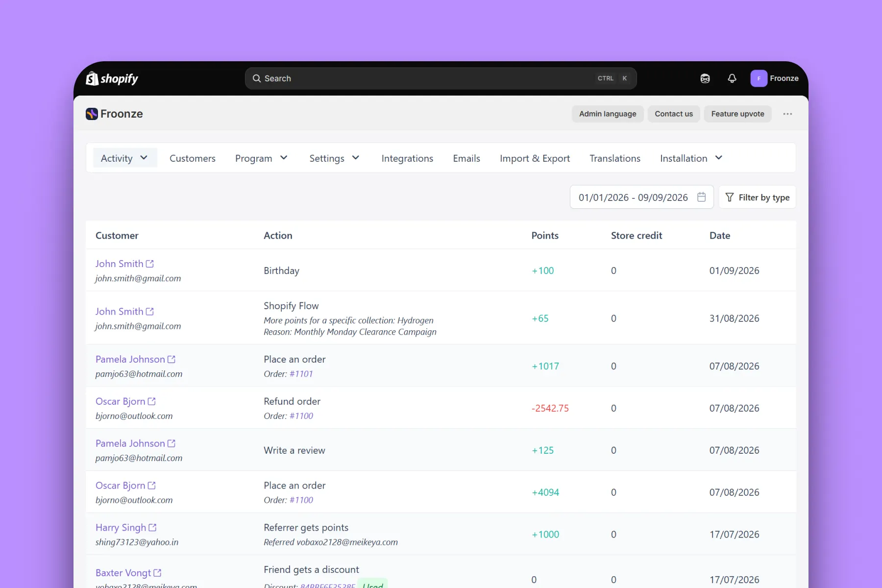Switch to the Customers tab
The image size is (882, 588).
(193, 158)
